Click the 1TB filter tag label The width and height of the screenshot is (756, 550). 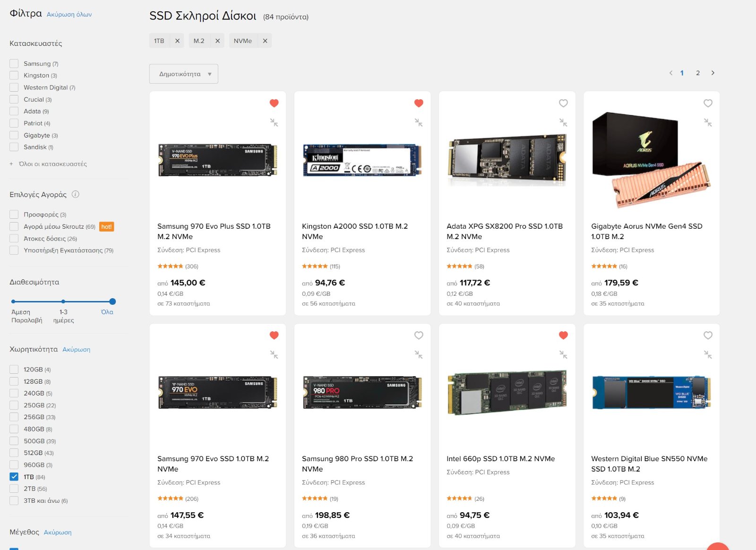(x=159, y=41)
